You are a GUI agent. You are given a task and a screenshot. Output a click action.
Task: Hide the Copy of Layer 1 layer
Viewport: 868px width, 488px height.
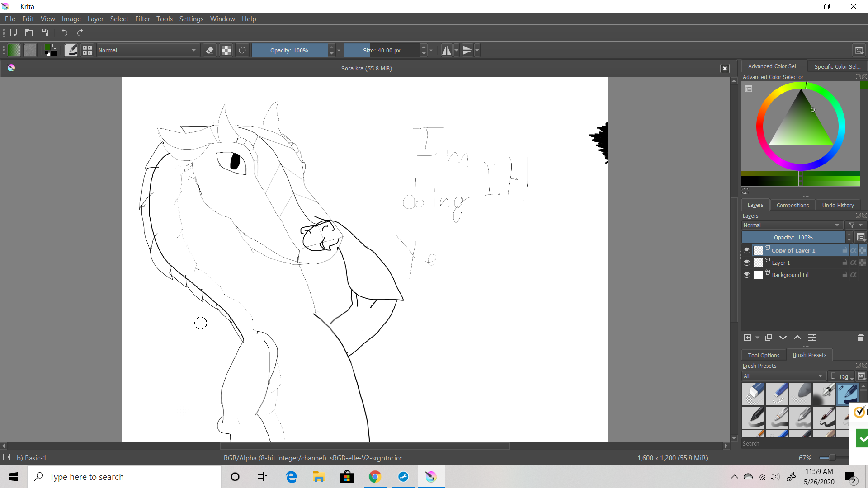(747, 250)
